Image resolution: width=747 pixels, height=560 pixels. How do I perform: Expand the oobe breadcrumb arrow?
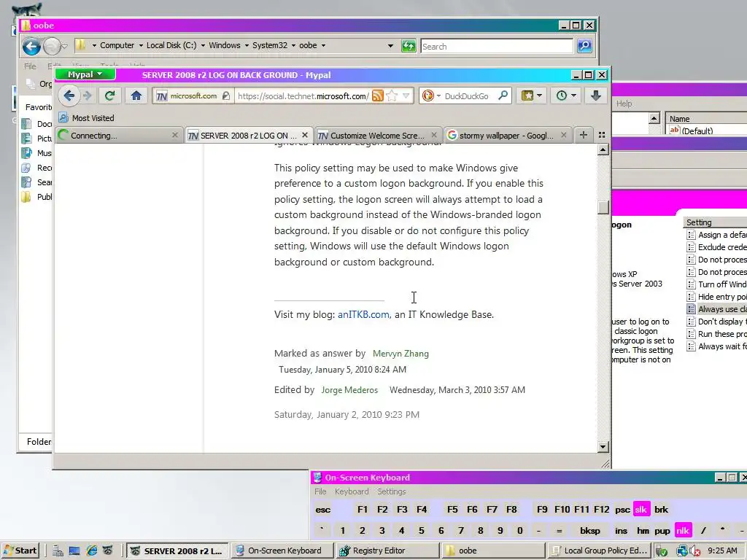pyautogui.click(x=323, y=46)
